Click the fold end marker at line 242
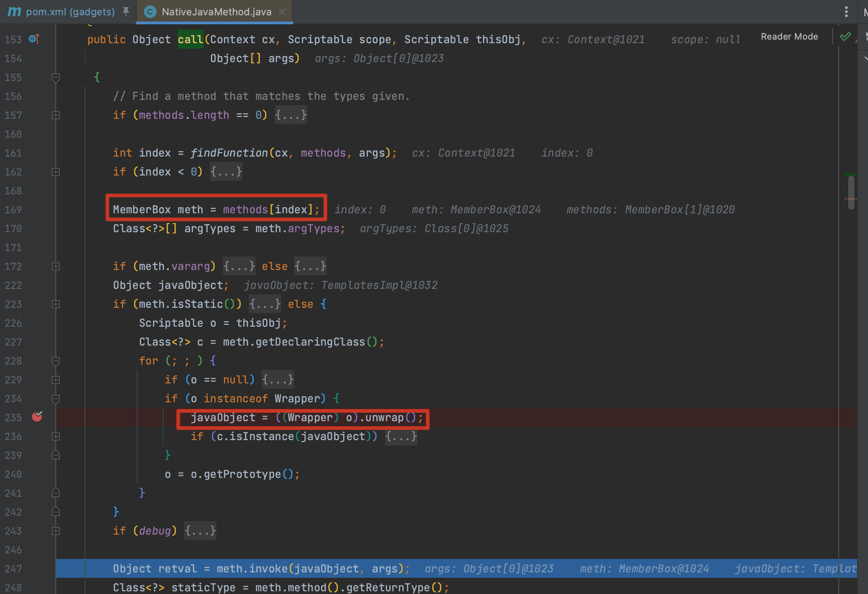Image resolution: width=868 pixels, height=594 pixels. click(56, 512)
